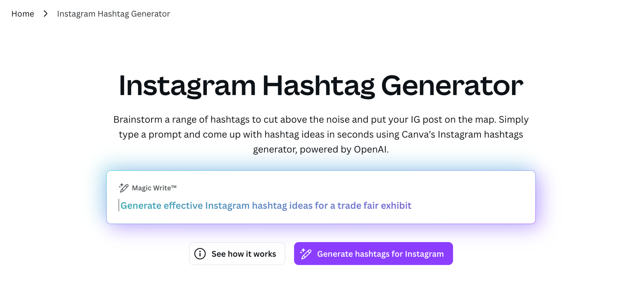Click the info circle icon beside See how it works
644x293 pixels.
tap(200, 254)
